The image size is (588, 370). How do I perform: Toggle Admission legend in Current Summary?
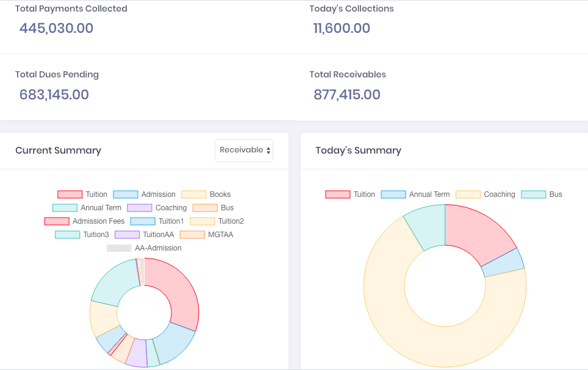click(x=145, y=194)
